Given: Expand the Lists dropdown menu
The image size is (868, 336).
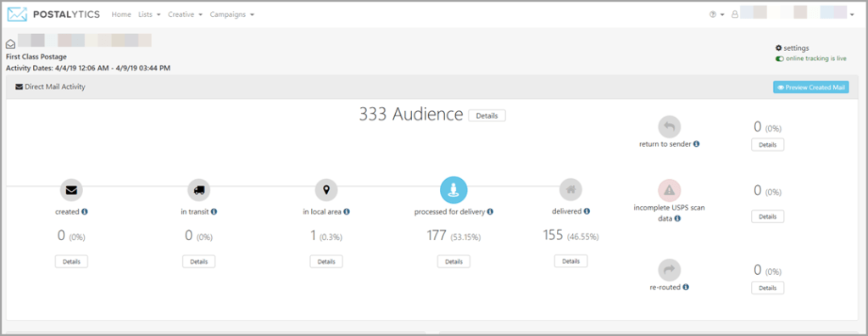Looking at the screenshot, I should [149, 14].
